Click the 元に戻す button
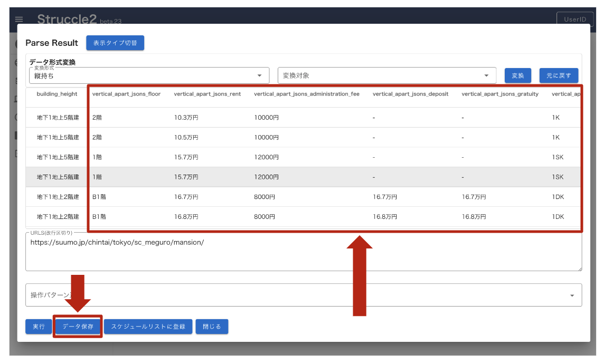The image size is (604, 364). click(x=558, y=75)
